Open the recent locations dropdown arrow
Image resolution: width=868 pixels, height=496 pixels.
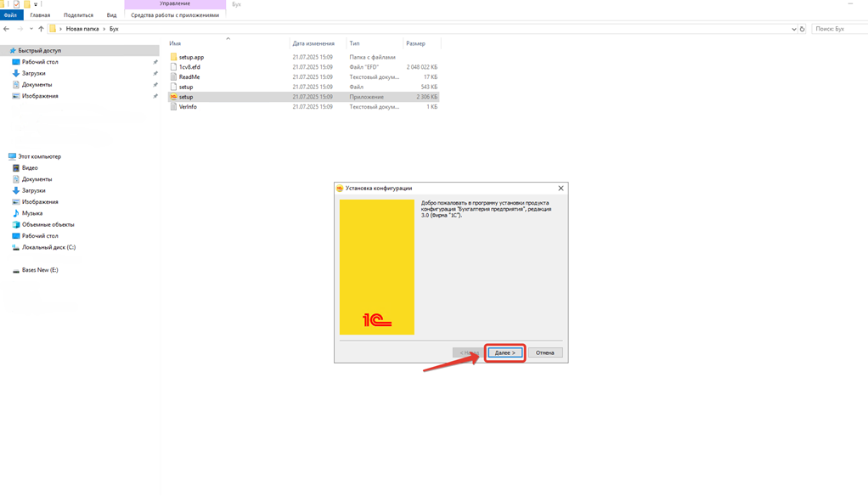pos(31,29)
